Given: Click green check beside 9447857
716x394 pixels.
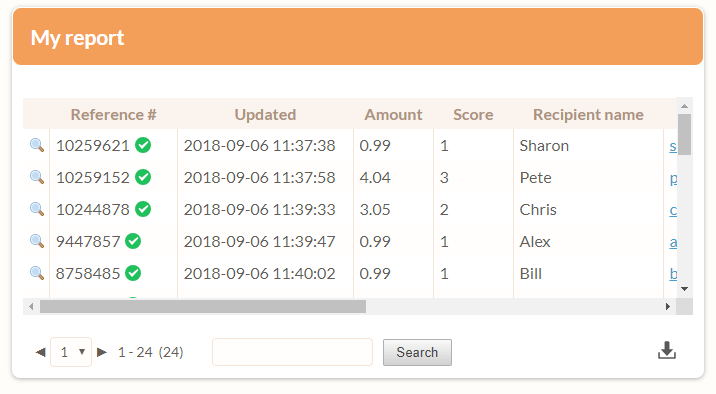Looking at the screenshot, I should pos(133,241).
